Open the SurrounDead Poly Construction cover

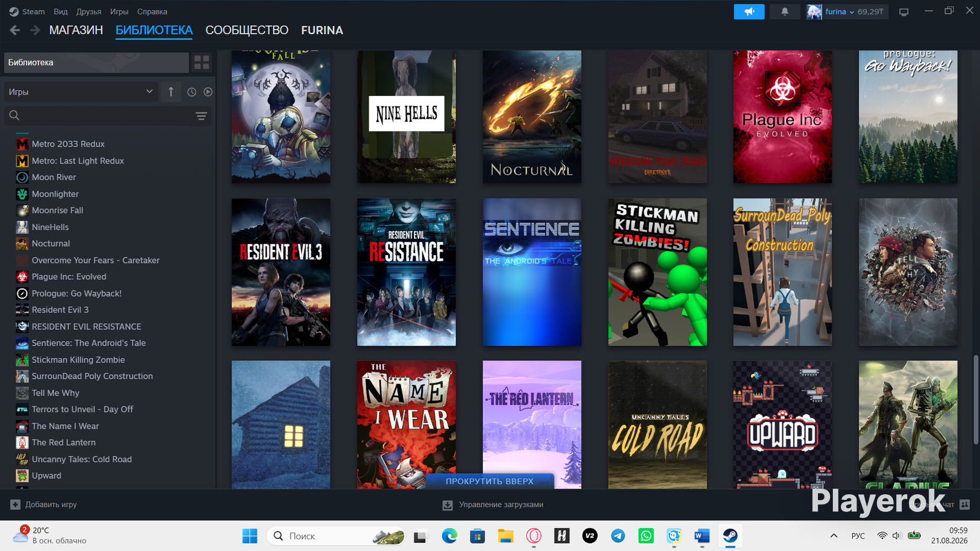pyautogui.click(x=783, y=272)
